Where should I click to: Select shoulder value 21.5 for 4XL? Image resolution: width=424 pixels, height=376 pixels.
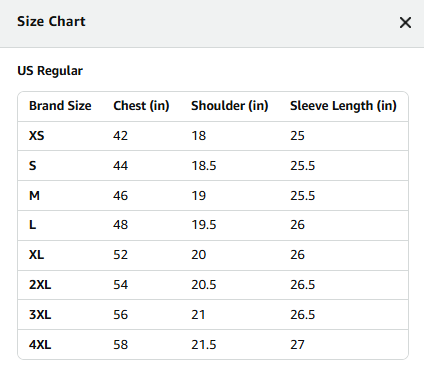pos(204,344)
